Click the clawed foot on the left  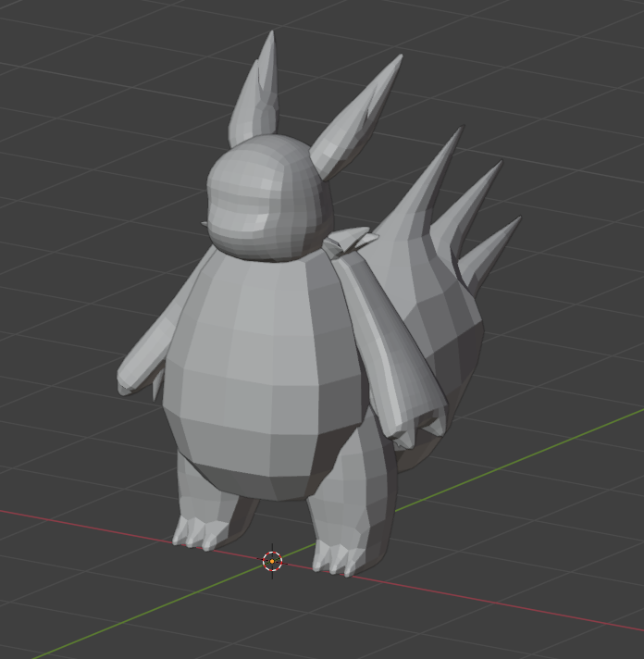pyautogui.click(x=200, y=532)
